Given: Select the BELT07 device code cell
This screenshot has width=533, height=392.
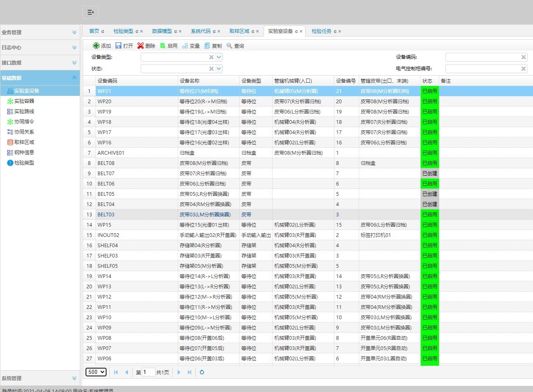Looking at the screenshot, I should tap(137, 174).
